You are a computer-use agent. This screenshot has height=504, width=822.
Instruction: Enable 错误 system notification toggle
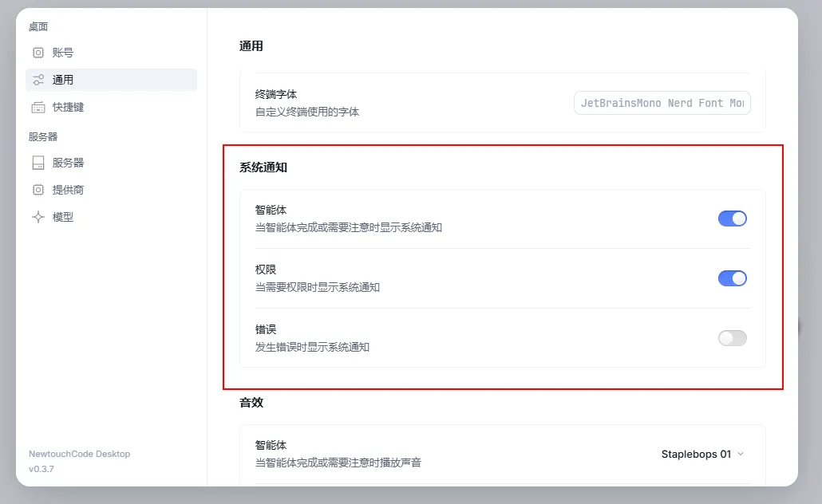[733, 338]
